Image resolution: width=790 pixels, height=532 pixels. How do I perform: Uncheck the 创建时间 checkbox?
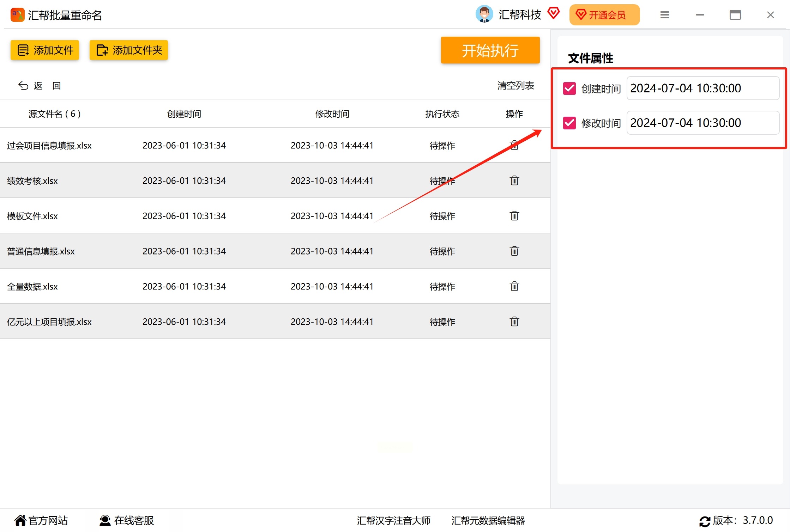(x=569, y=88)
